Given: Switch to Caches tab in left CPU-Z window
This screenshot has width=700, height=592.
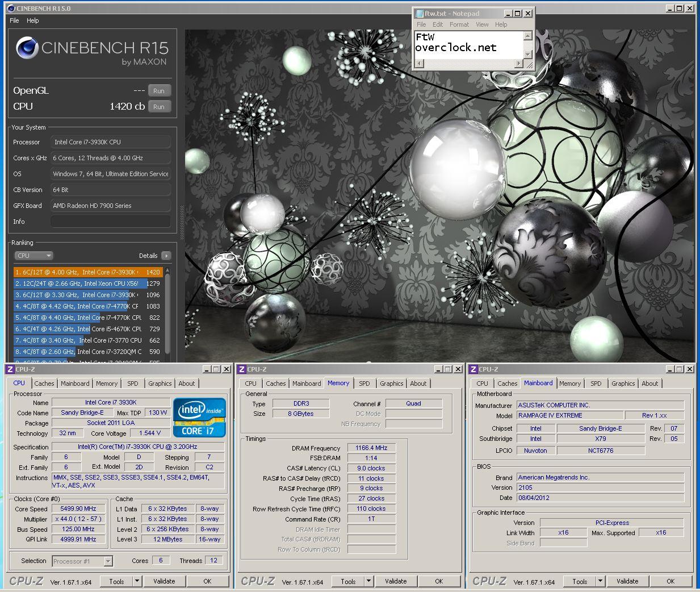Looking at the screenshot, I should coord(44,383).
